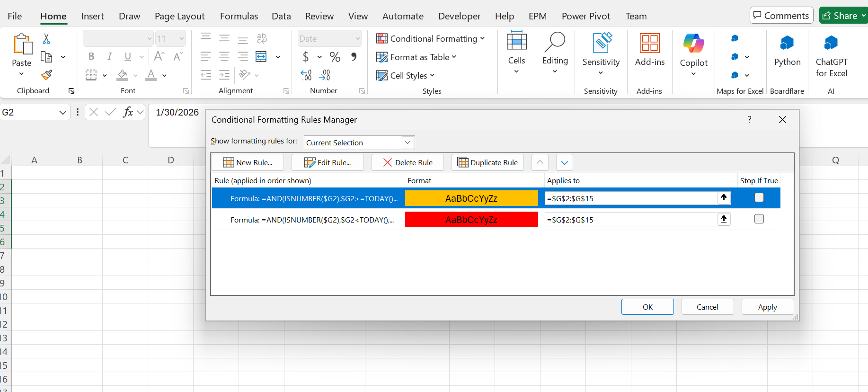Click the New Rule button

click(248, 162)
